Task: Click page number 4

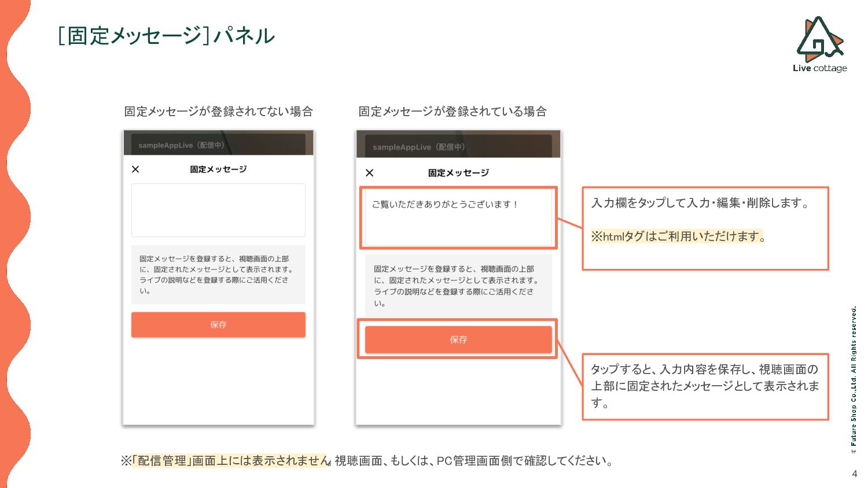Action: [x=855, y=474]
